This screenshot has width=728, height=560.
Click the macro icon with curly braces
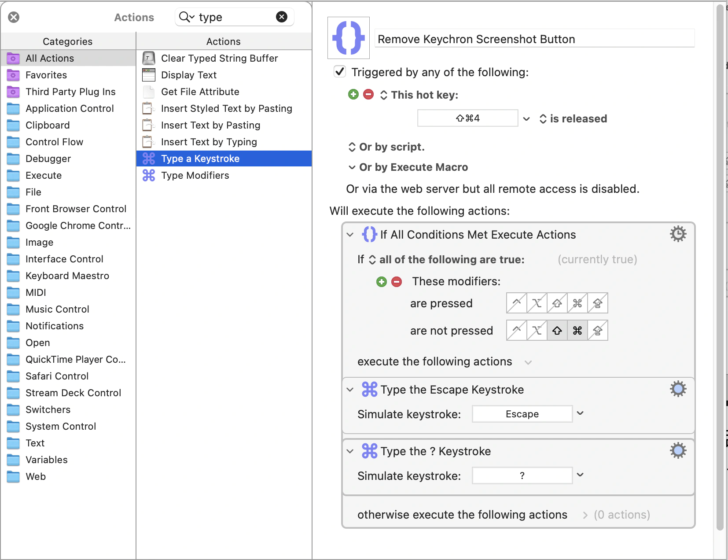348,38
